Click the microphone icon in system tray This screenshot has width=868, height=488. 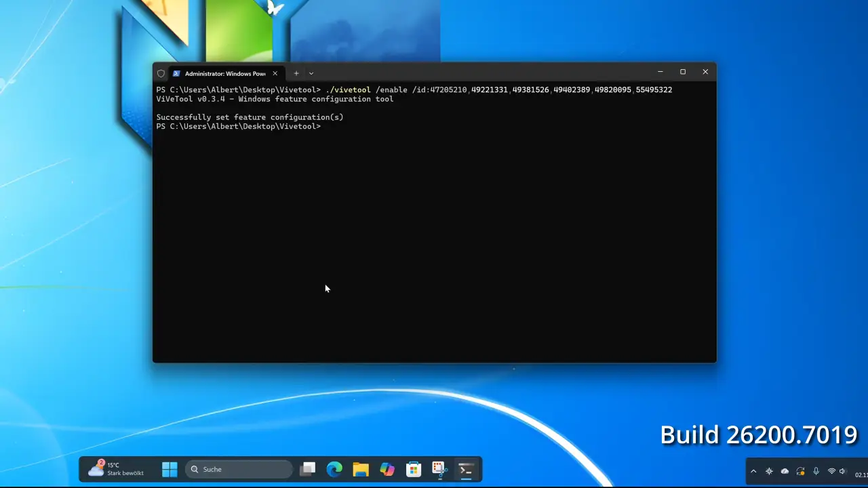tap(816, 472)
